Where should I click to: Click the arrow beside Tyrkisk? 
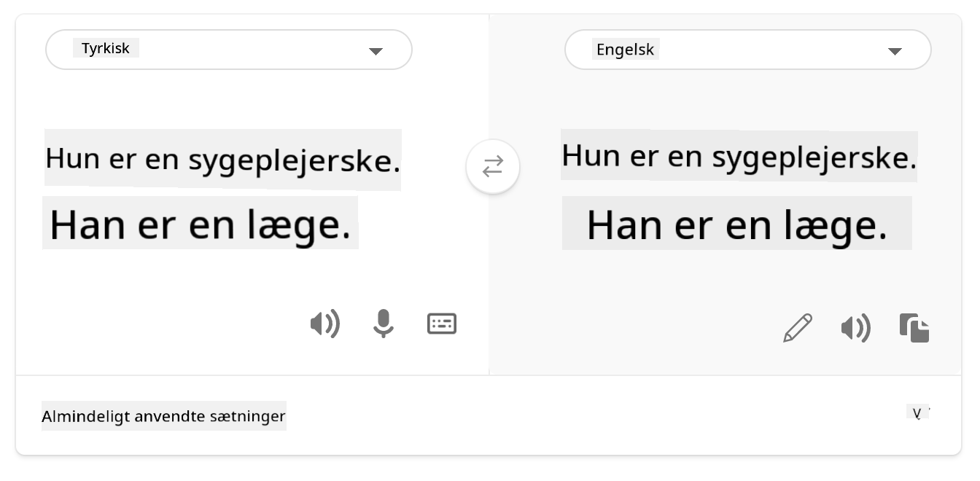376,51
